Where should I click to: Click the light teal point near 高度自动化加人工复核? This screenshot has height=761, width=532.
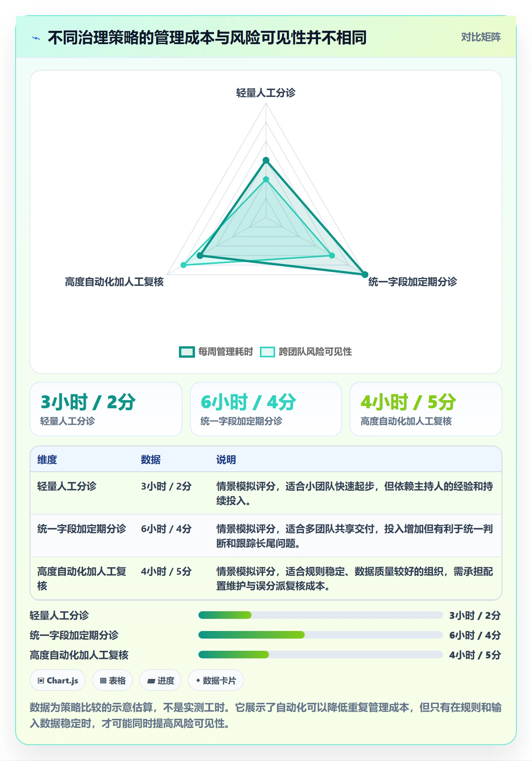(184, 265)
